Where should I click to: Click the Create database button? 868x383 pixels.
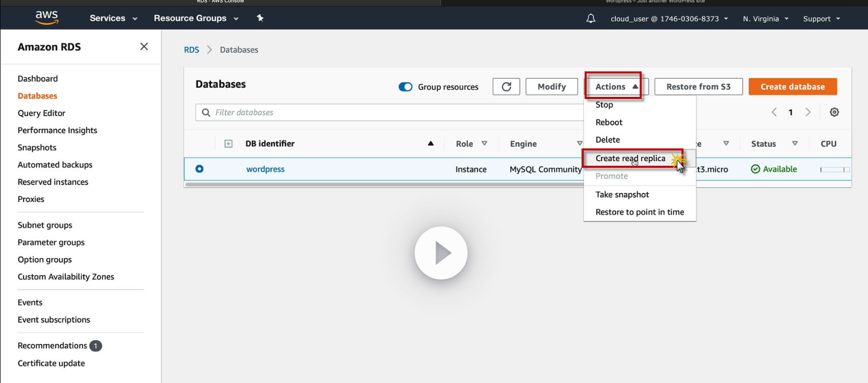pos(793,87)
